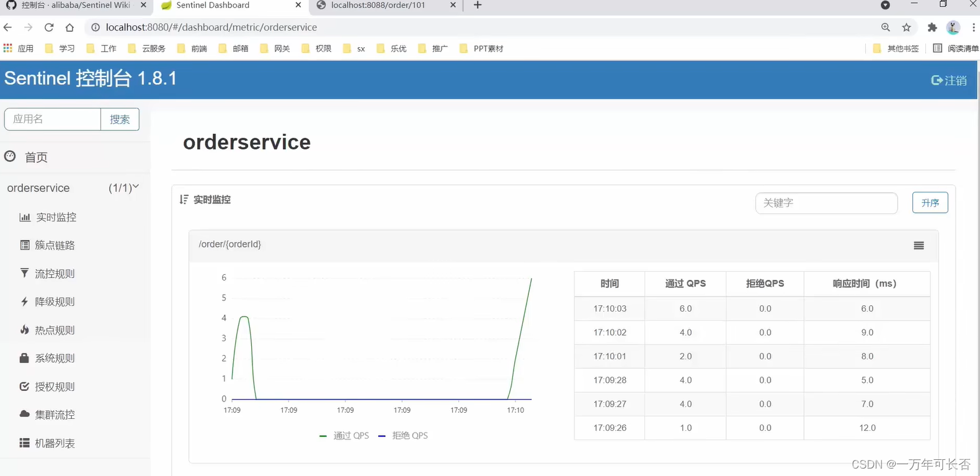Toggle 拒绝 QPS series in chart legend
The height and width of the screenshot is (476, 980).
tap(403, 436)
